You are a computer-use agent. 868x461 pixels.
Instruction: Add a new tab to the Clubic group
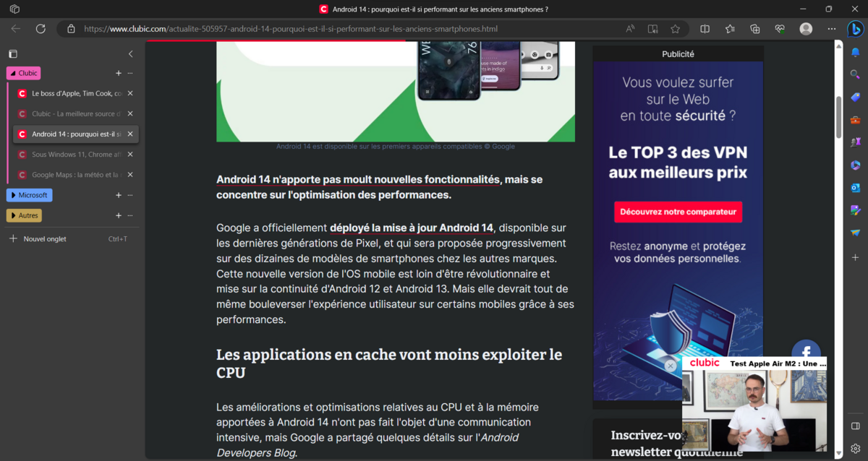[x=119, y=73]
